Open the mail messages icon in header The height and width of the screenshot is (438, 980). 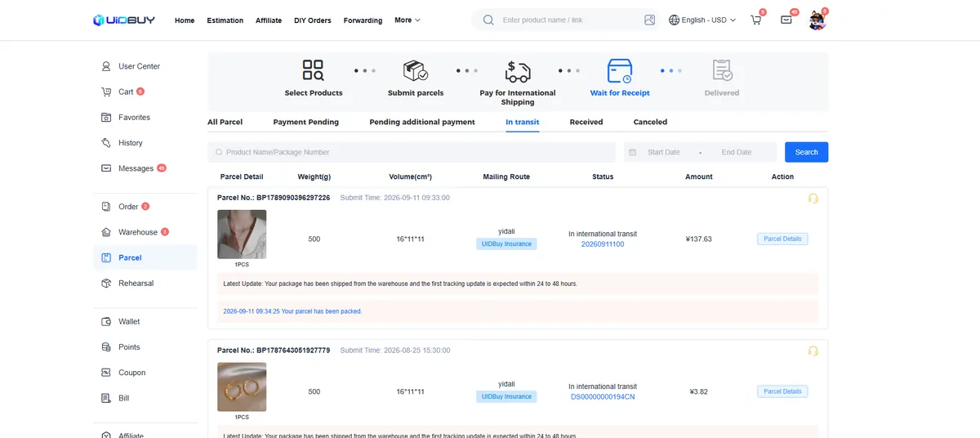(786, 20)
